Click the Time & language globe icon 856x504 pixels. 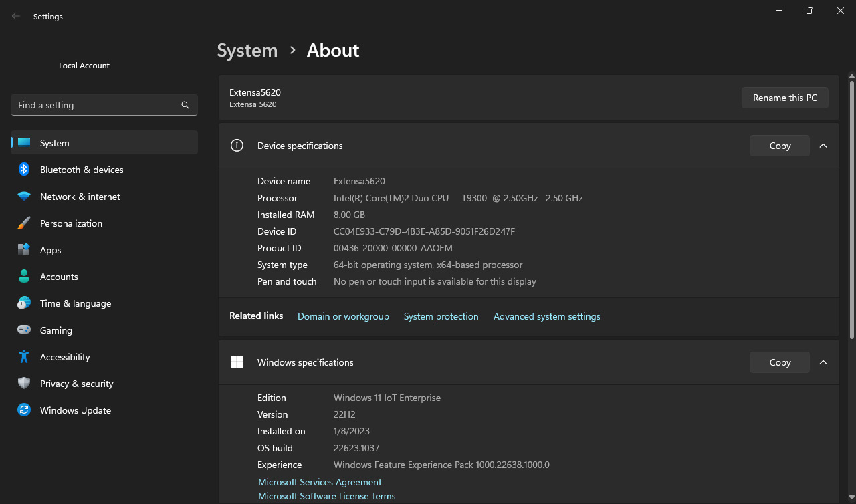tap(24, 303)
